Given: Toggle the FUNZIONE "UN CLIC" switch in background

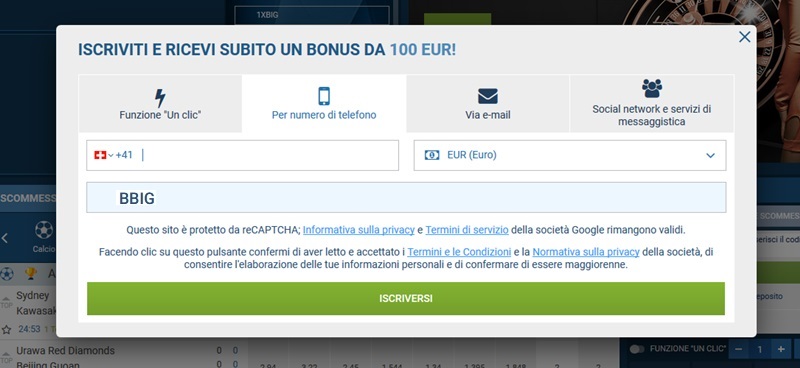Looking at the screenshot, I should coord(637,350).
